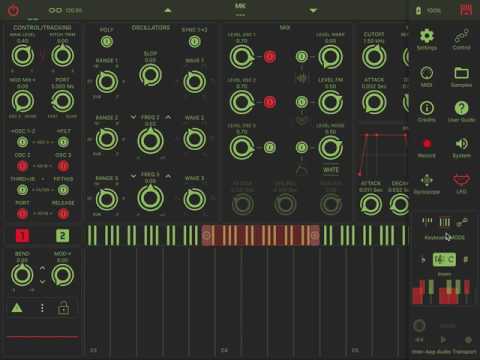
Task: Open the Credits info icon
Action: [427, 108]
